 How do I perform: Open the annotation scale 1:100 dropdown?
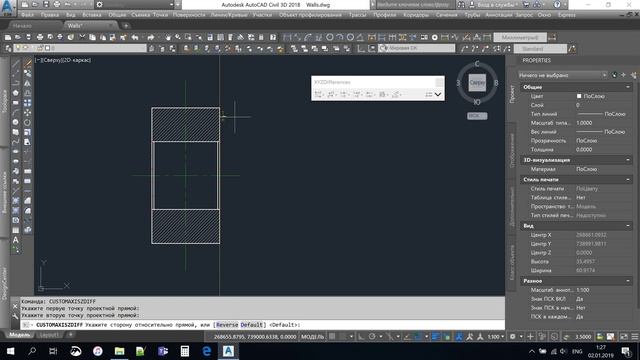[497, 337]
